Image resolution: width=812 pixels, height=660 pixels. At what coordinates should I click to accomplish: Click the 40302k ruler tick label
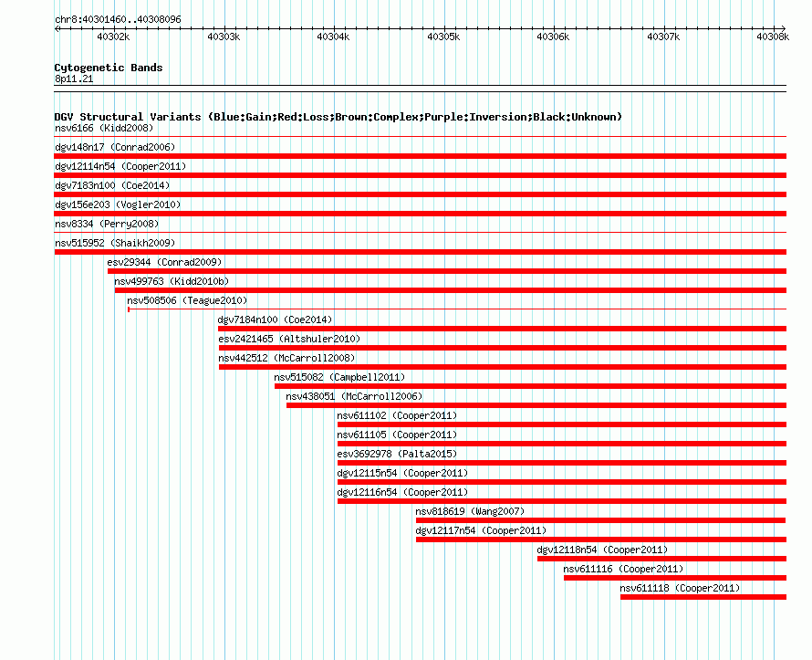[x=113, y=37]
